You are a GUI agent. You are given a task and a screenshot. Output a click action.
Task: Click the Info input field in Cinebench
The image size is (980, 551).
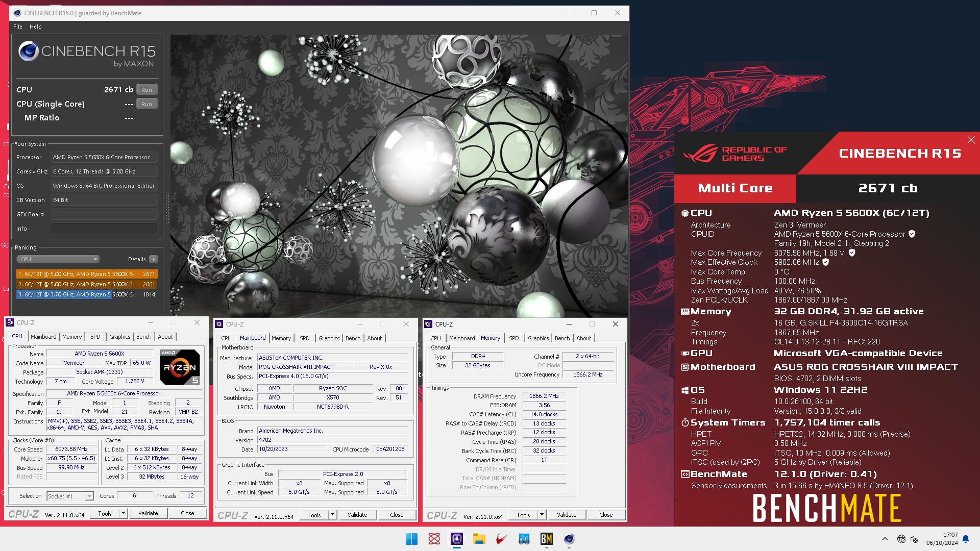104,229
